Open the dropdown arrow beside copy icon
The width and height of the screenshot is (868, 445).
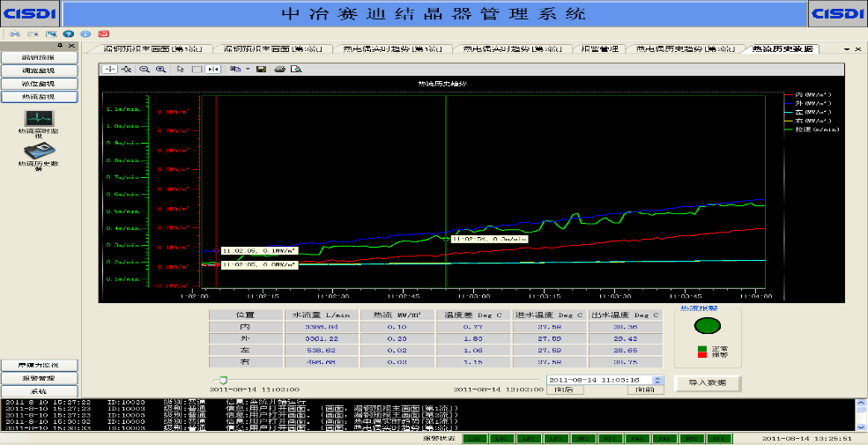tap(247, 70)
